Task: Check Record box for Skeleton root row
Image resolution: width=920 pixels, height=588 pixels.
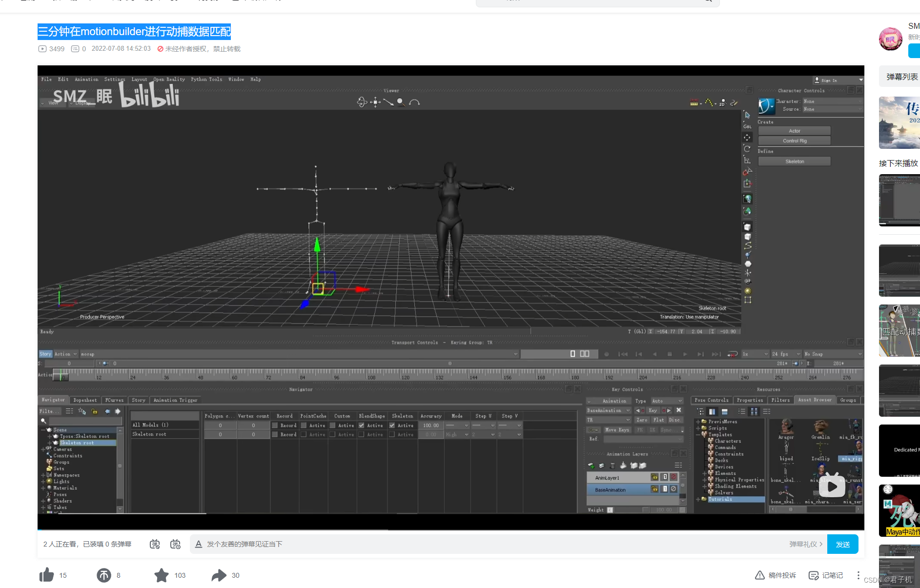Action: tap(275, 434)
